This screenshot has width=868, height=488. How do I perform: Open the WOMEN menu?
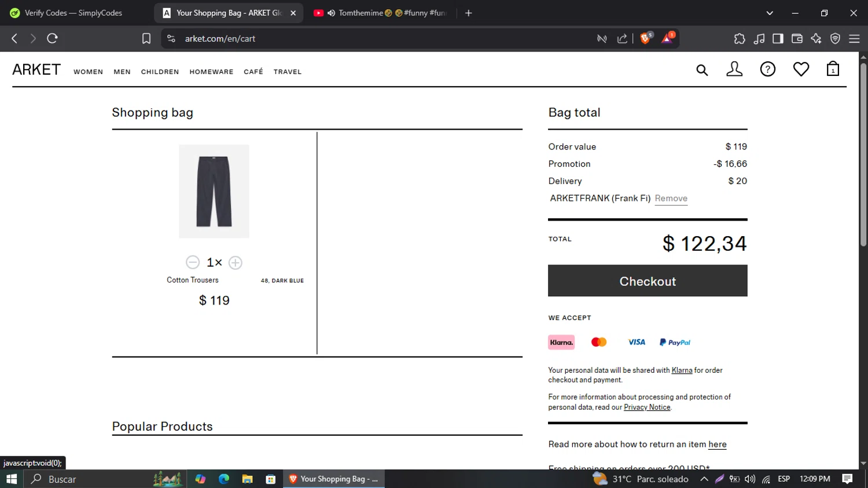(x=88, y=72)
